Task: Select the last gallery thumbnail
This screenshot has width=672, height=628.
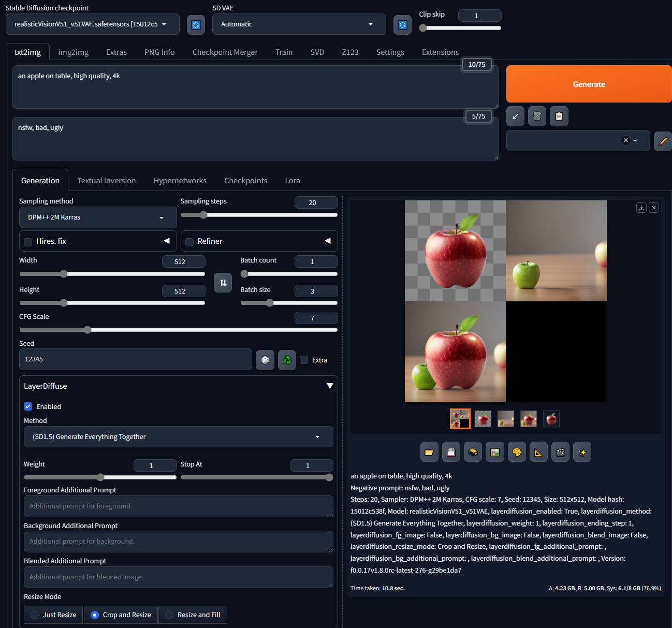Action: [x=551, y=419]
